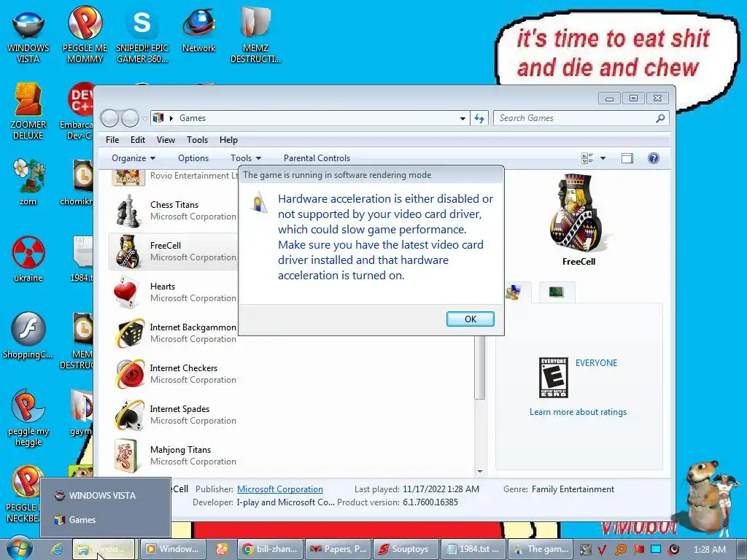This screenshot has width=747, height=560.
Task: Open the File menu
Action: [x=112, y=140]
